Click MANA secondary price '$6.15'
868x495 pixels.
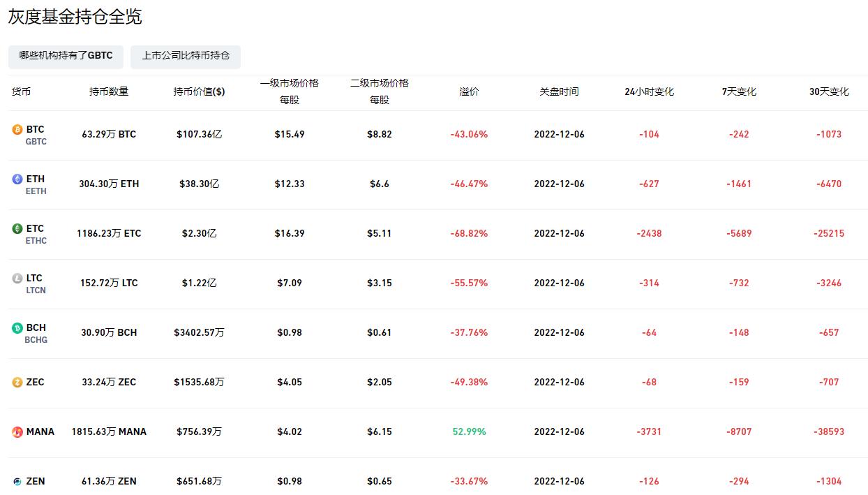pos(380,431)
